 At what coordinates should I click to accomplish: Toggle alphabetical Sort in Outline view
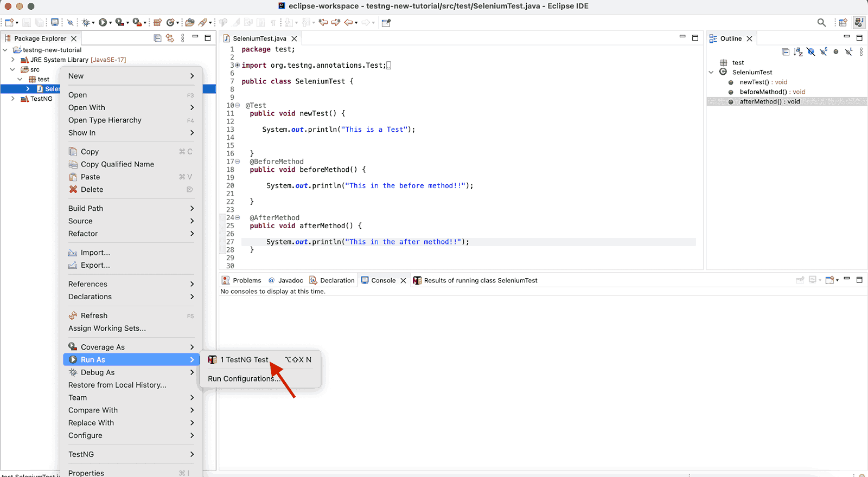click(798, 52)
